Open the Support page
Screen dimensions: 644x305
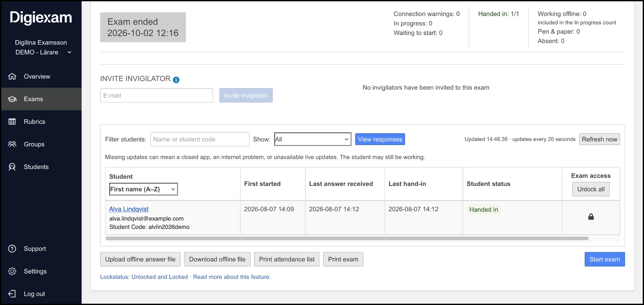click(41, 248)
